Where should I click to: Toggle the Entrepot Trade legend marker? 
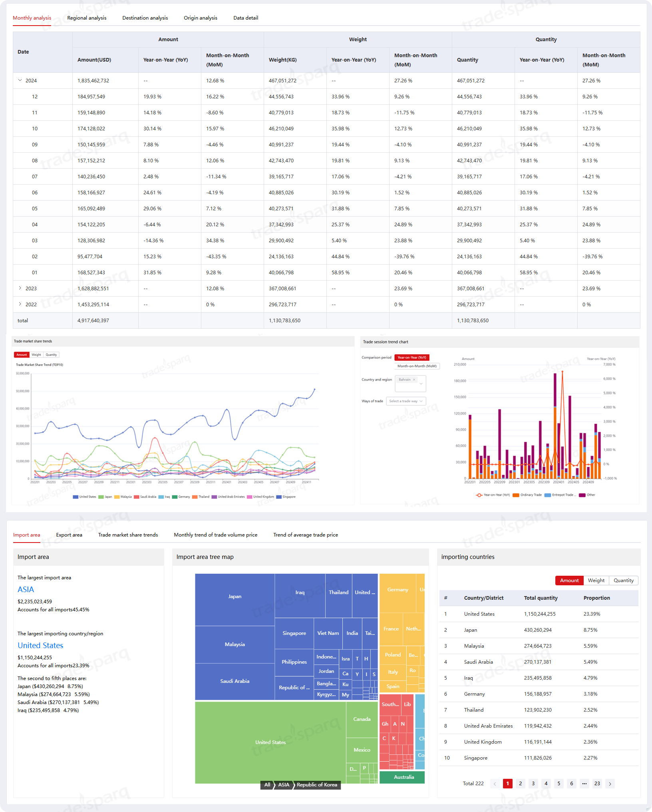[548, 495]
